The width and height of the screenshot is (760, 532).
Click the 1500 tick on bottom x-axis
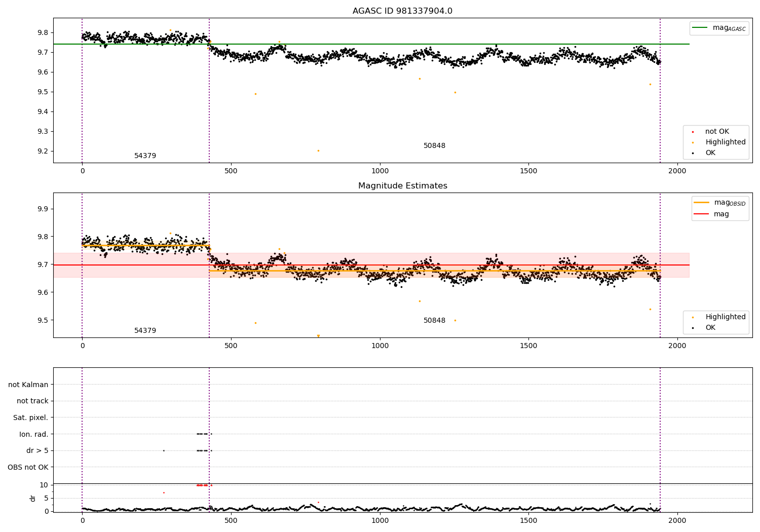click(528, 520)
